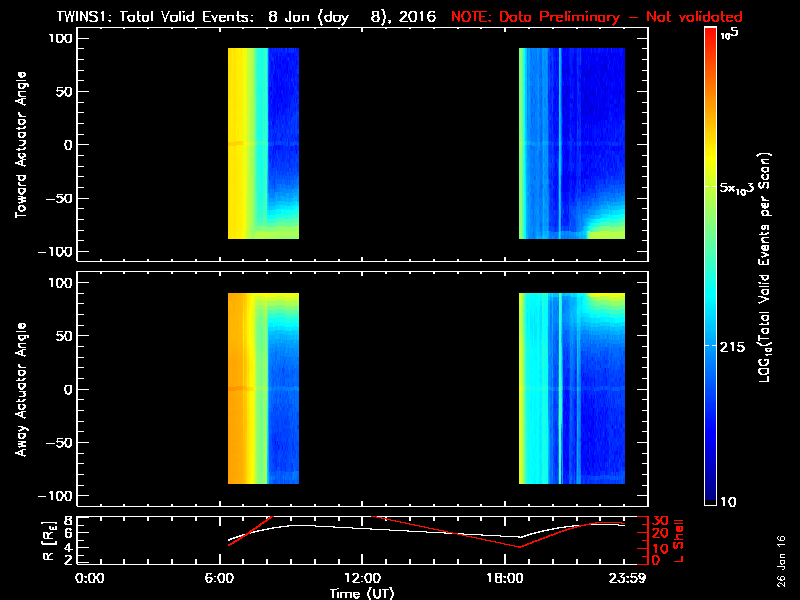800x600 pixels.
Task: Click the 10 label at the color bar bottom
Action: click(x=728, y=502)
